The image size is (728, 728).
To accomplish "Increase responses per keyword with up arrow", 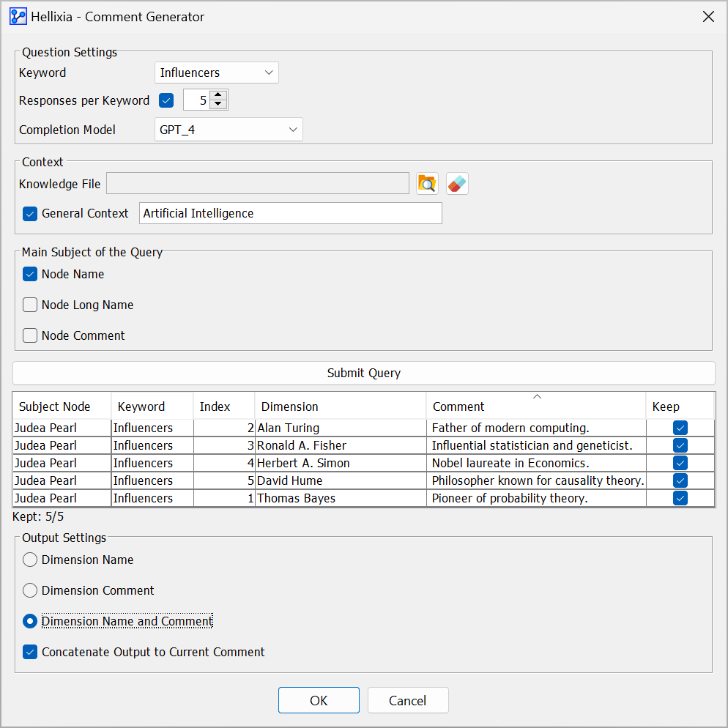I will point(218,94).
